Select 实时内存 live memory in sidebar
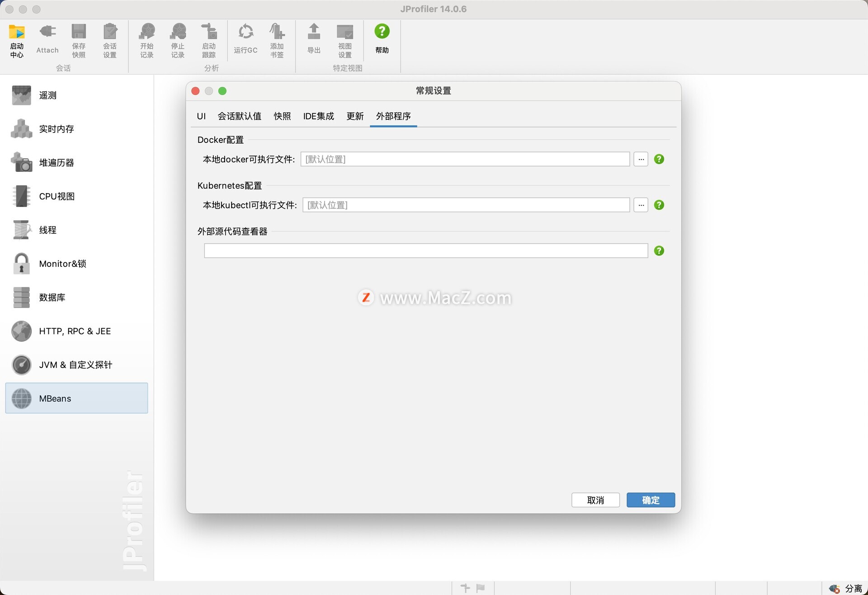Image resolution: width=868 pixels, height=595 pixels. coord(77,129)
